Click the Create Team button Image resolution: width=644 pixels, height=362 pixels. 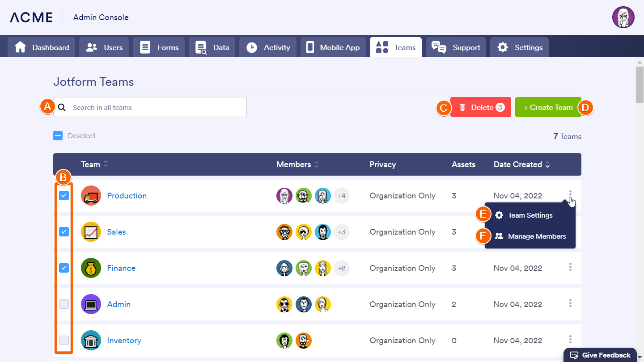(x=548, y=107)
